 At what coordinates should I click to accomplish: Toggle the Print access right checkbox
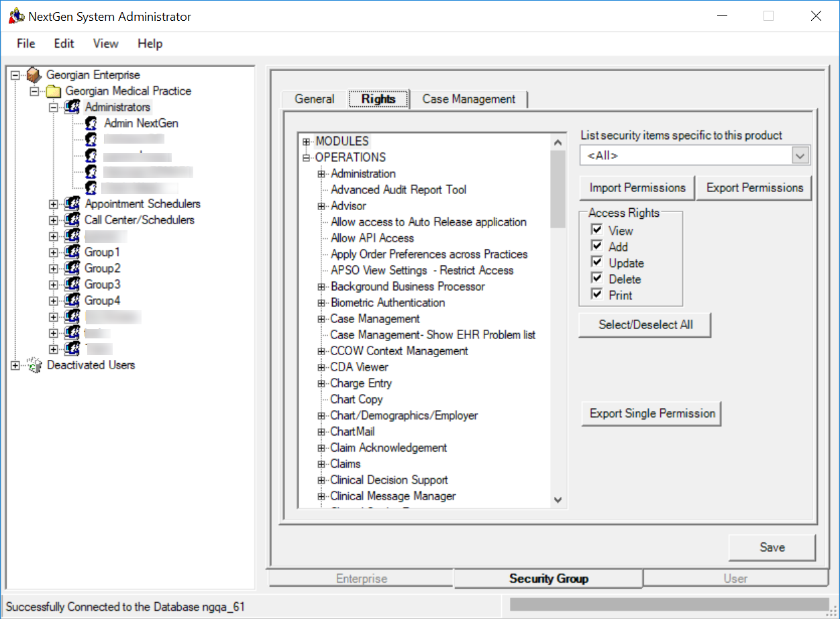click(x=596, y=295)
